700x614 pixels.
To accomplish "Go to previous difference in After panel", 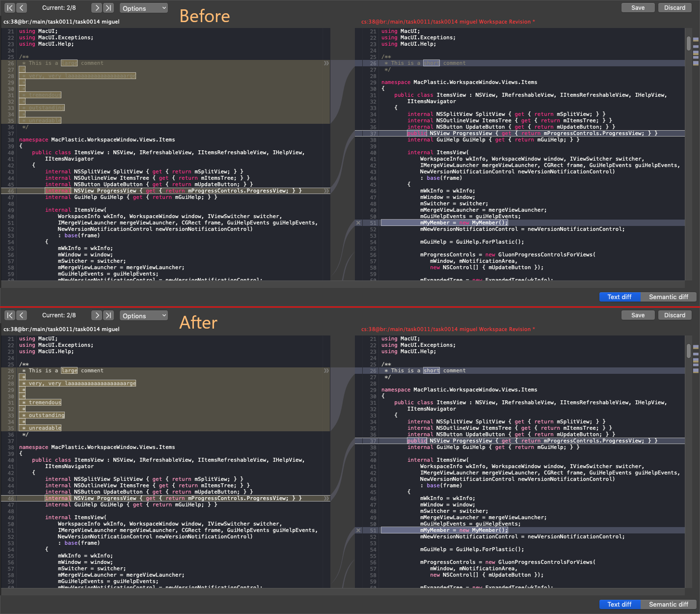I will click(x=22, y=315).
